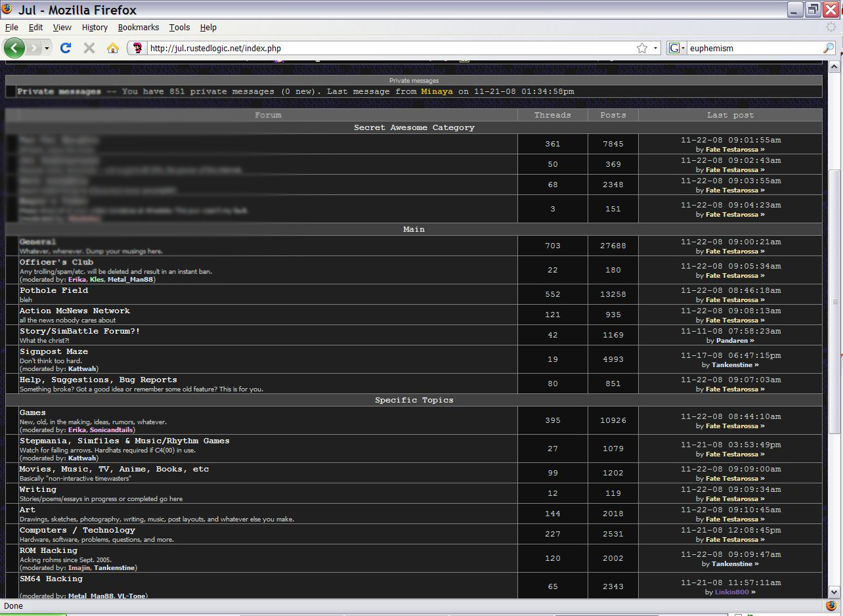Open the Google search engine dropdown

676,48
